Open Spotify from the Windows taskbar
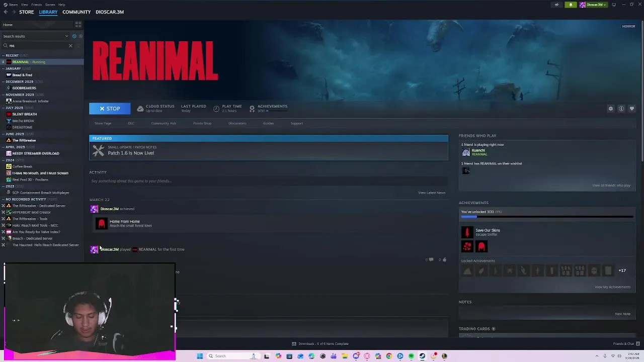Image resolution: width=644 pixels, height=362 pixels. (411, 356)
